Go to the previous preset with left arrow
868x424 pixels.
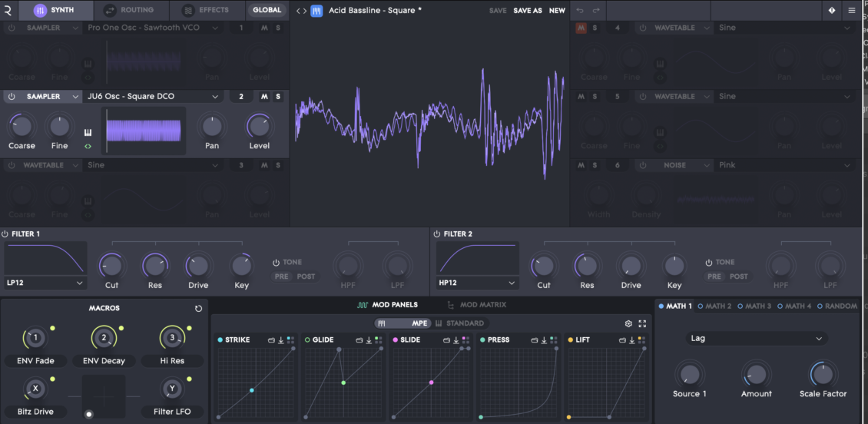click(x=298, y=11)
